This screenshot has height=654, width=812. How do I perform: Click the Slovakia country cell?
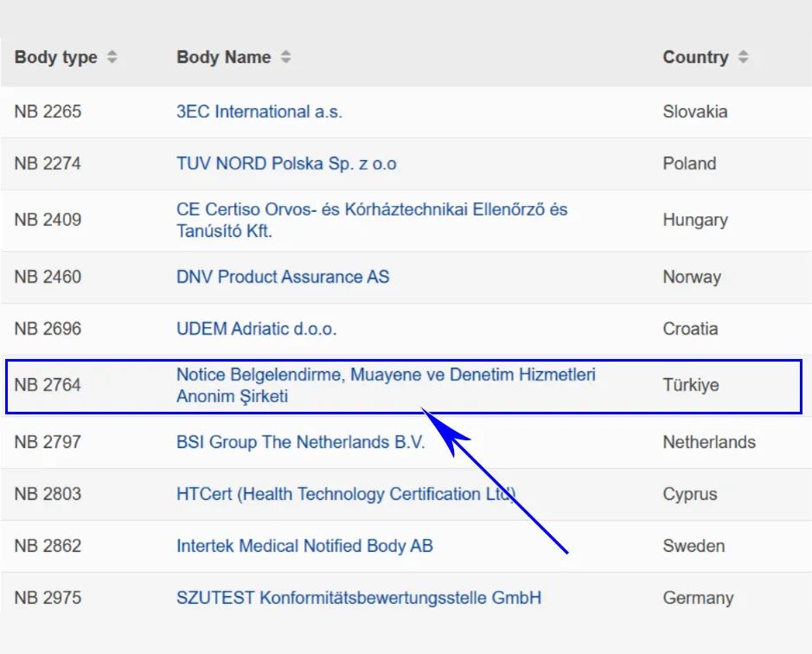pyautogui.click(x=695, y=112)
